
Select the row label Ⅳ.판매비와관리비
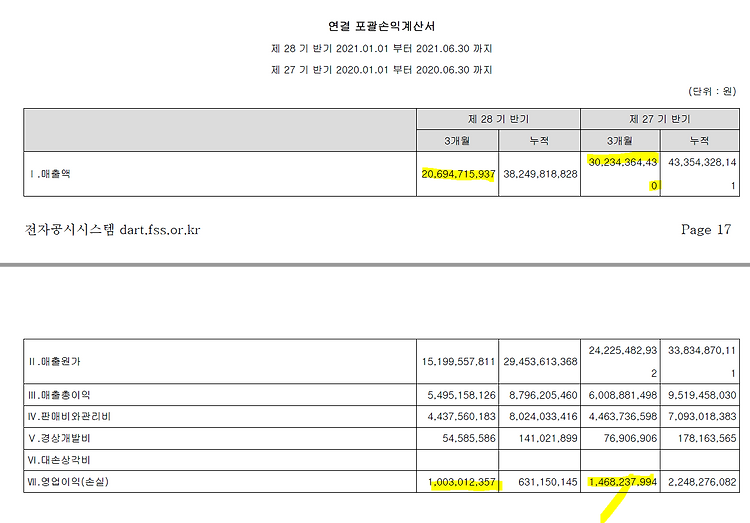point(69,416)
